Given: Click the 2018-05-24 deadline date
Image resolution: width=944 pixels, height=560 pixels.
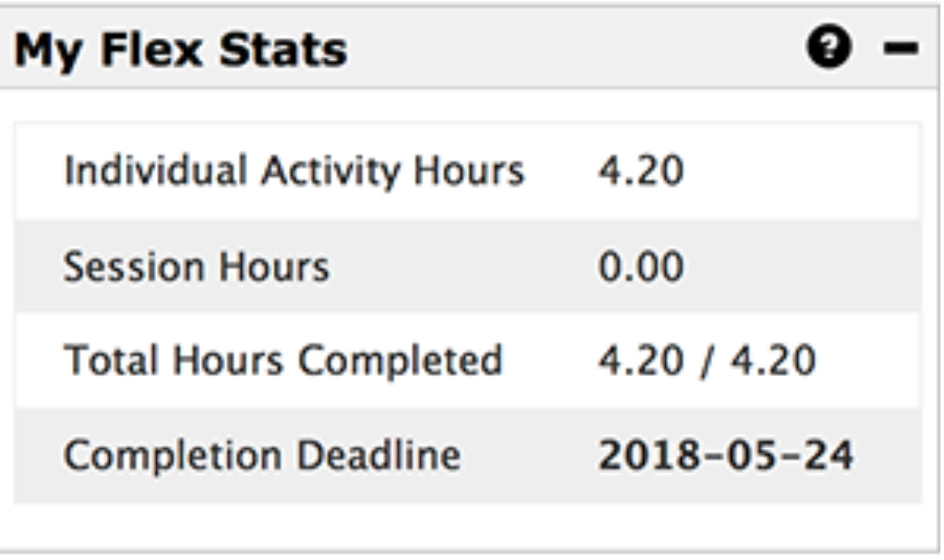Looking at the screenshot, I should [724, 455].
